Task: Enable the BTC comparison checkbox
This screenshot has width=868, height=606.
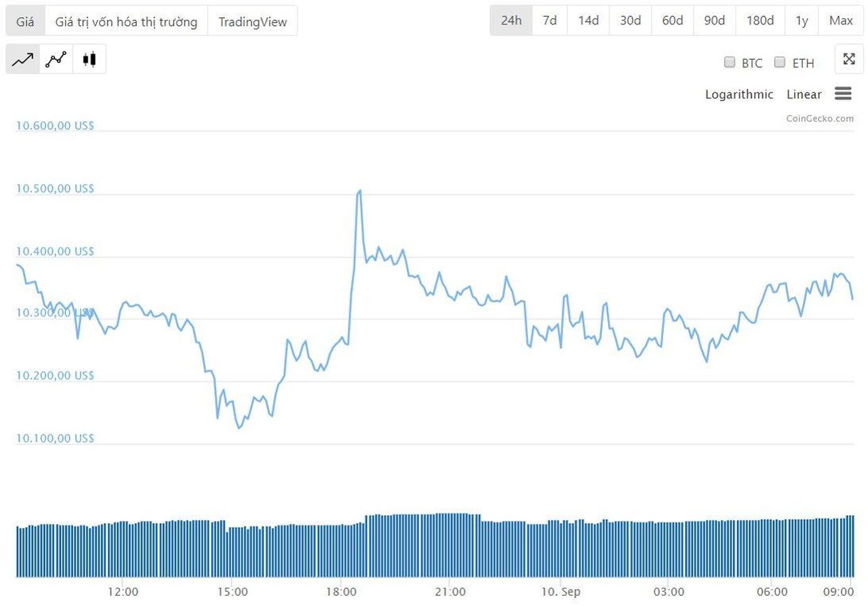Action: pos(730,62)
